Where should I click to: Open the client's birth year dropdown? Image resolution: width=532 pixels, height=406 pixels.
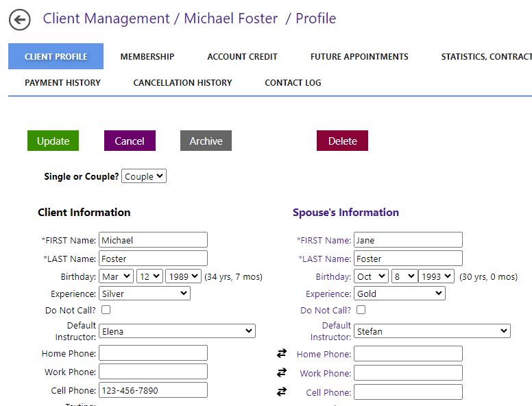point(183,276)
